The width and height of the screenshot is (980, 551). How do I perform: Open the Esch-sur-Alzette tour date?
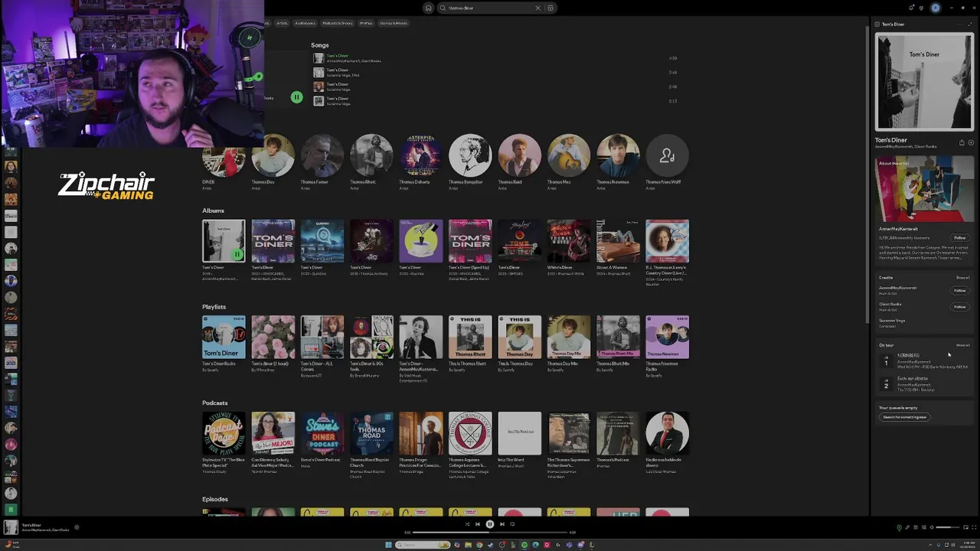(924, 384)
